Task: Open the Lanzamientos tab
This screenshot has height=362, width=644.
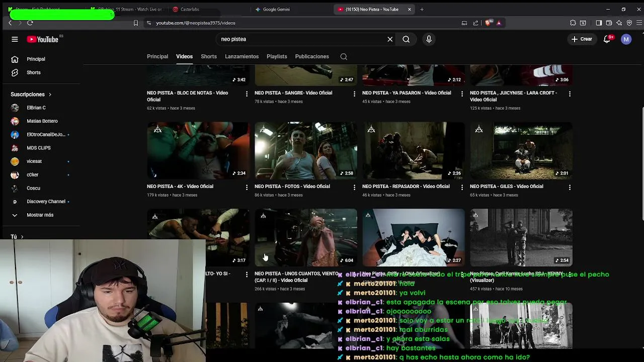Action: click(x=242, y=56)
